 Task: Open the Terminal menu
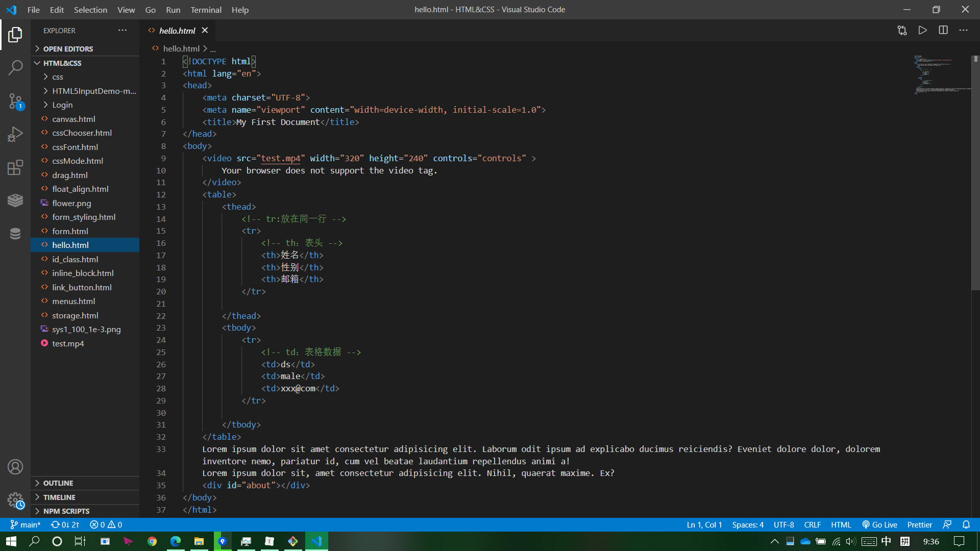[206, 10]
